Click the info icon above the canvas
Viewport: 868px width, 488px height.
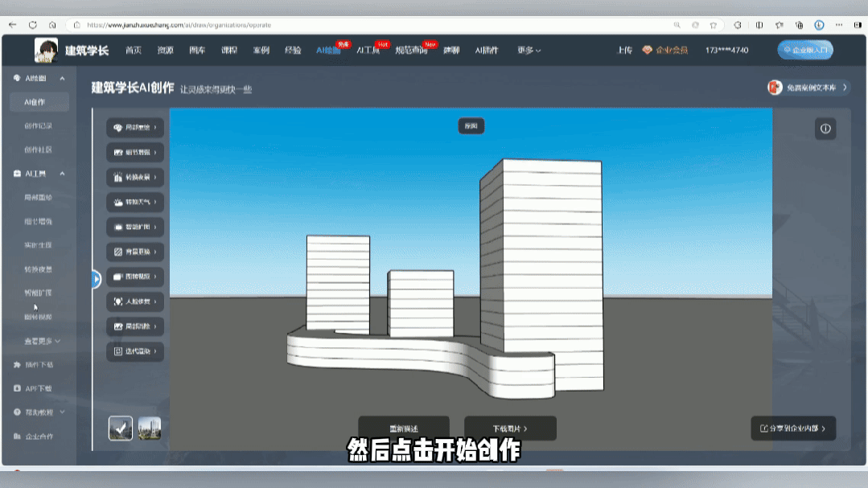point(825,129)
